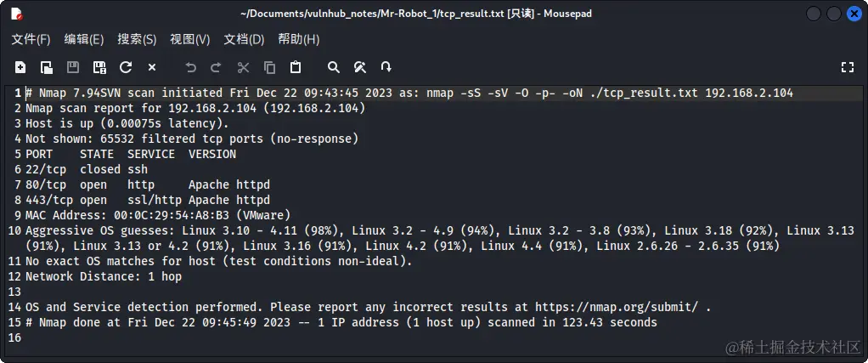Open the Find search magnifier icon
Screen dimensions: 868x363
334,67
